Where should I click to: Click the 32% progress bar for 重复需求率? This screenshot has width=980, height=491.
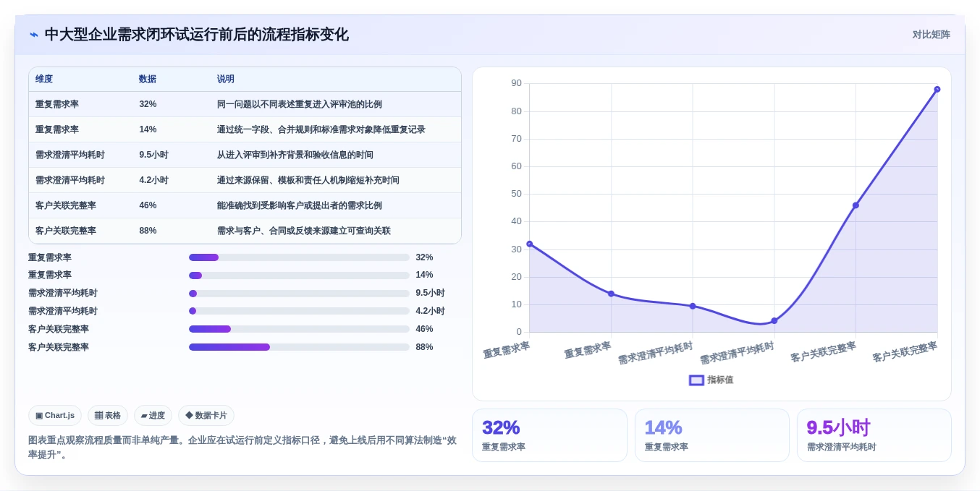click(299, 257)
